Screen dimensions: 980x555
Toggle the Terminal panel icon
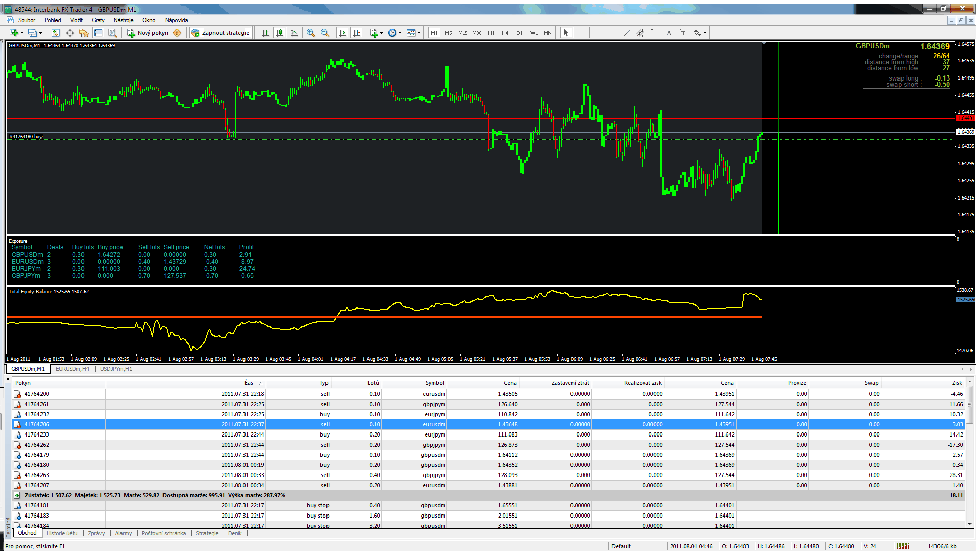coord(98,33)
